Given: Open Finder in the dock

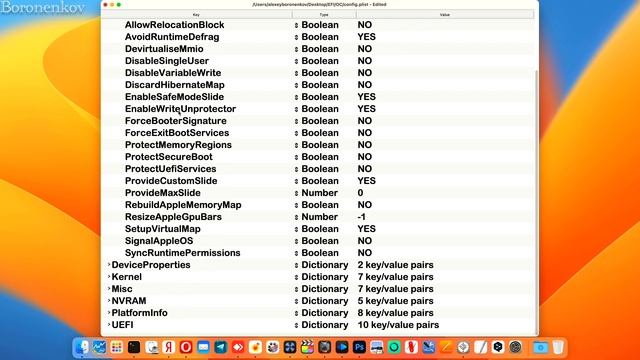Looking at the screenshot, I should (82, 347).
